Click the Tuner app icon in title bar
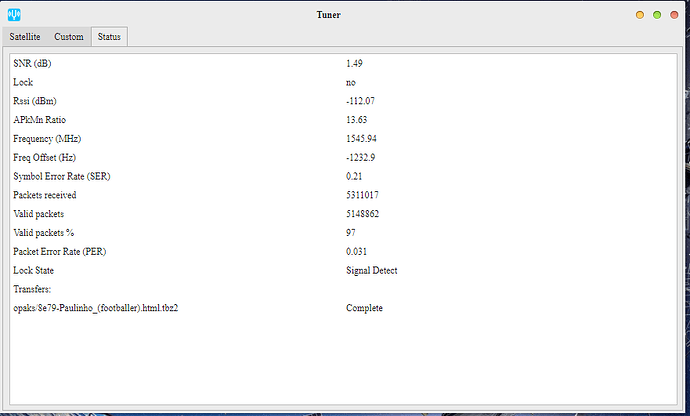690x416 pixels. pyautogui.click(x=13, y=15)
